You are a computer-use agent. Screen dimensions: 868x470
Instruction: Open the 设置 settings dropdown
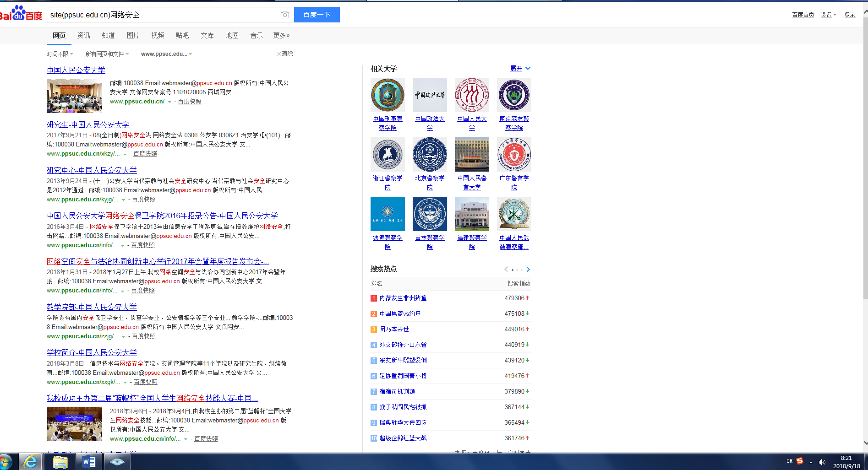click(x=828, y=15)
